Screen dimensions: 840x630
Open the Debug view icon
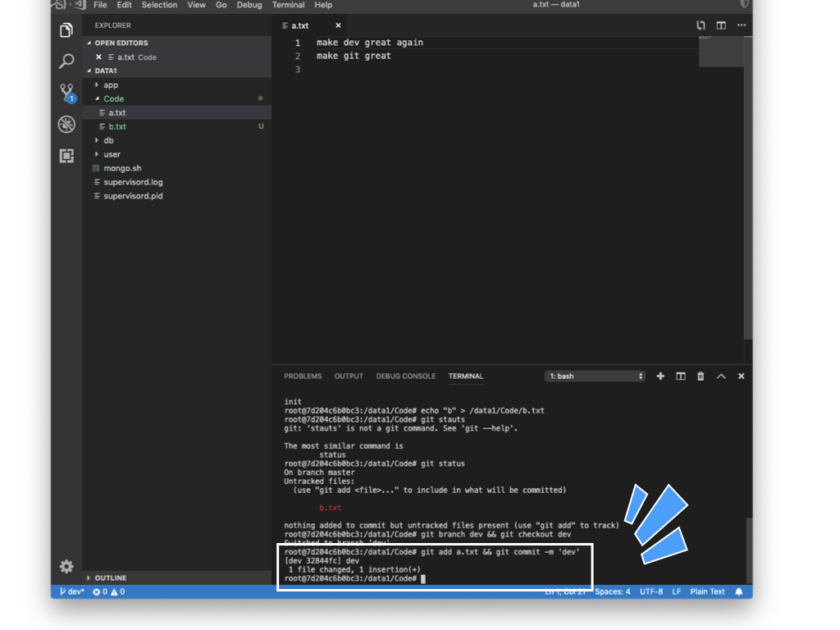tap(66, 125)
